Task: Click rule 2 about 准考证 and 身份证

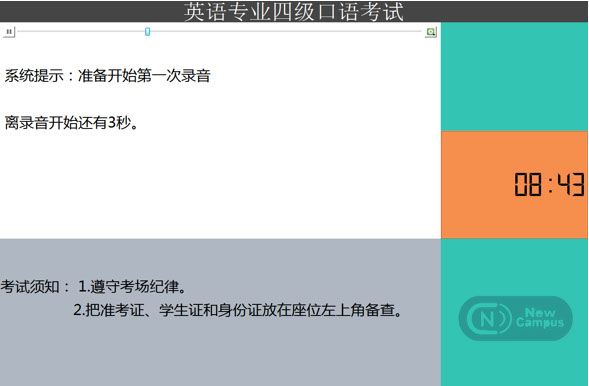Action: [x=238, y=310]
